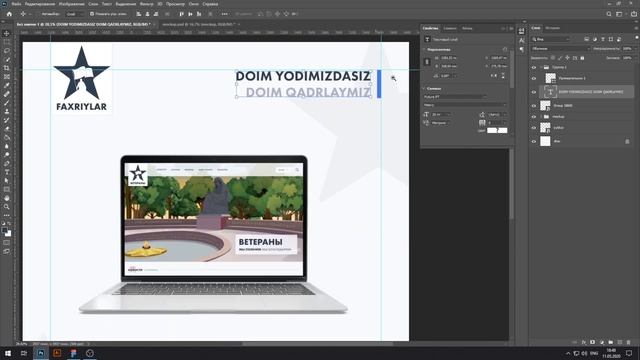
Task: Collapse the Character section in Properties
Action: point(424,89)
